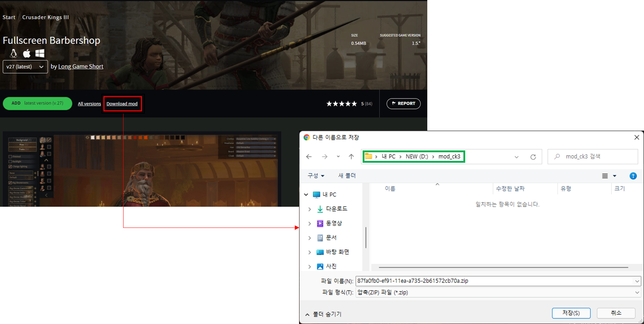Go up one folder level
The height and width of the screenshot is (324, 644).
click(351, 157)
